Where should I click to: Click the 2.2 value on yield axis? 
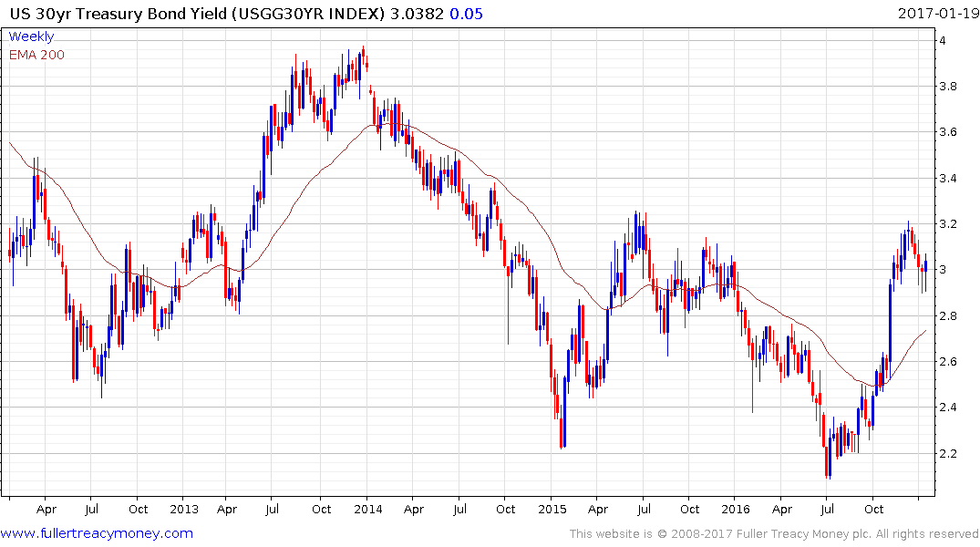948,453
